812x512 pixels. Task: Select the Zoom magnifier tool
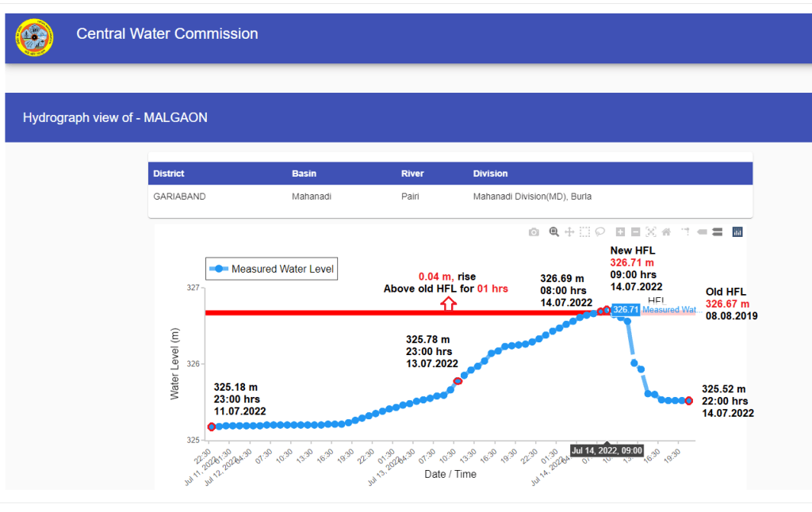[x=554, y=232]
